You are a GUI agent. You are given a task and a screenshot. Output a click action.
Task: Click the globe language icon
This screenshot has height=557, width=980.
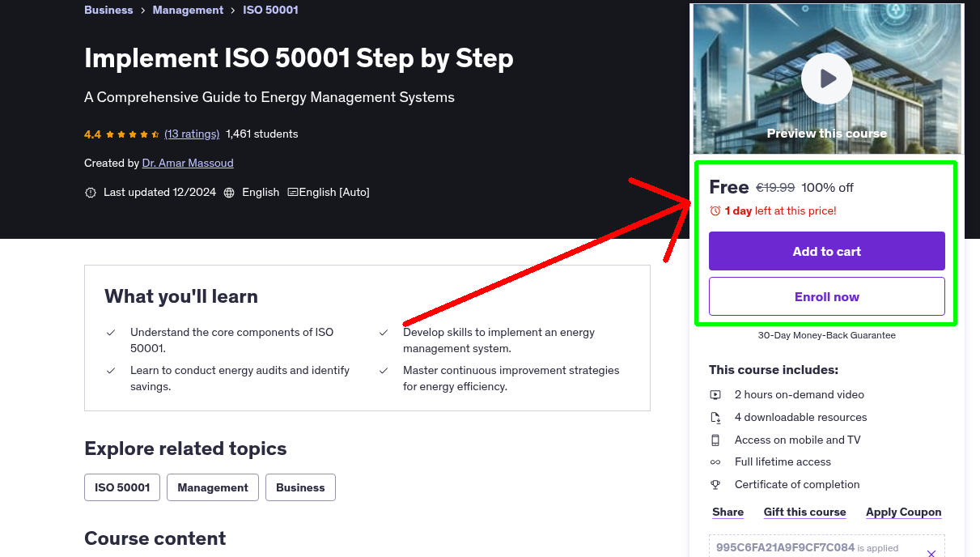229,193
